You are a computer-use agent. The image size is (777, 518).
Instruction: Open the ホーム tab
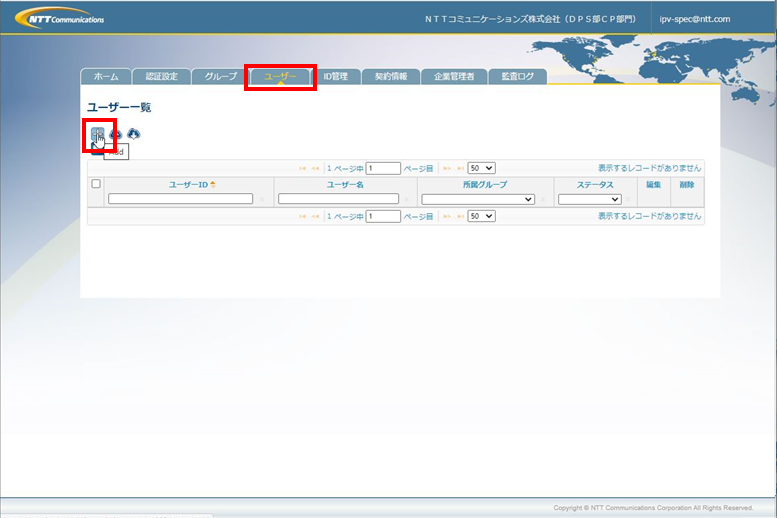[x=106, y=76]
